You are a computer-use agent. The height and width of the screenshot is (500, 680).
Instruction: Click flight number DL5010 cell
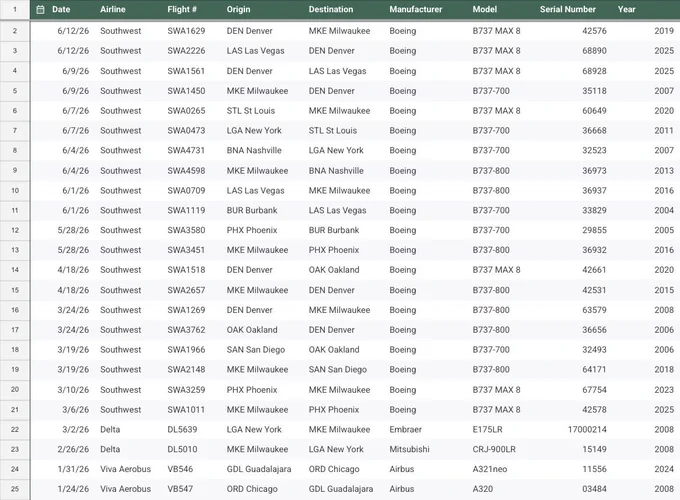182,449
